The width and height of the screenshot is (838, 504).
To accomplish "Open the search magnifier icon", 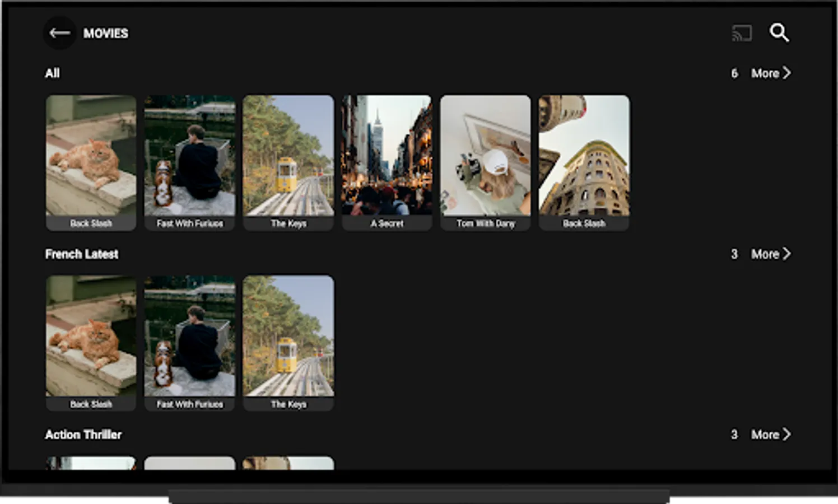I will coord(779,33).
